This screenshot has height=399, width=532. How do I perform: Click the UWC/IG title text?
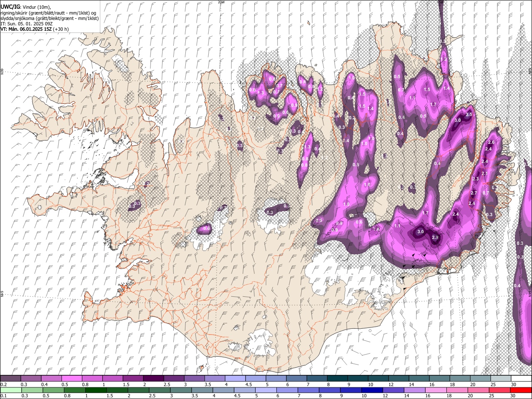point(10,7)
